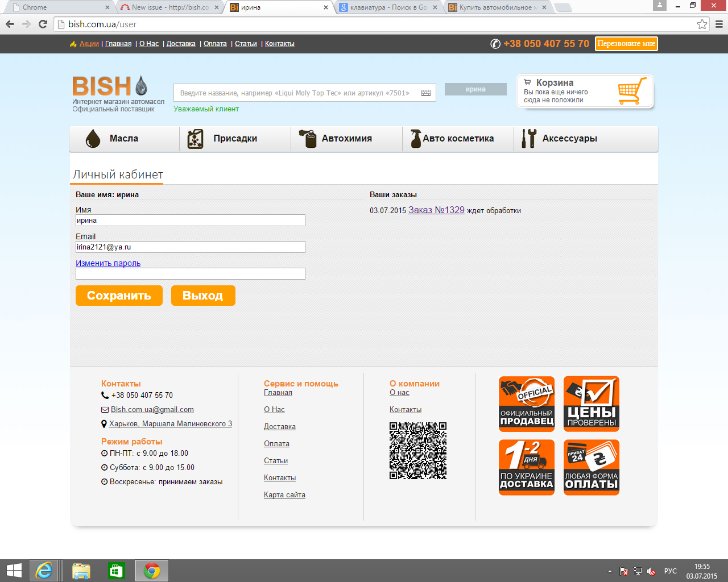Click the virtual keyboard icon in search field

[425, 93]
